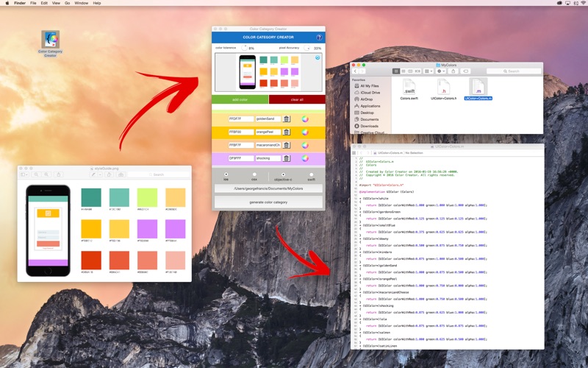The image size is (588, 368).
Task: Open the Edit menu
Action: (x=44, y=3)
